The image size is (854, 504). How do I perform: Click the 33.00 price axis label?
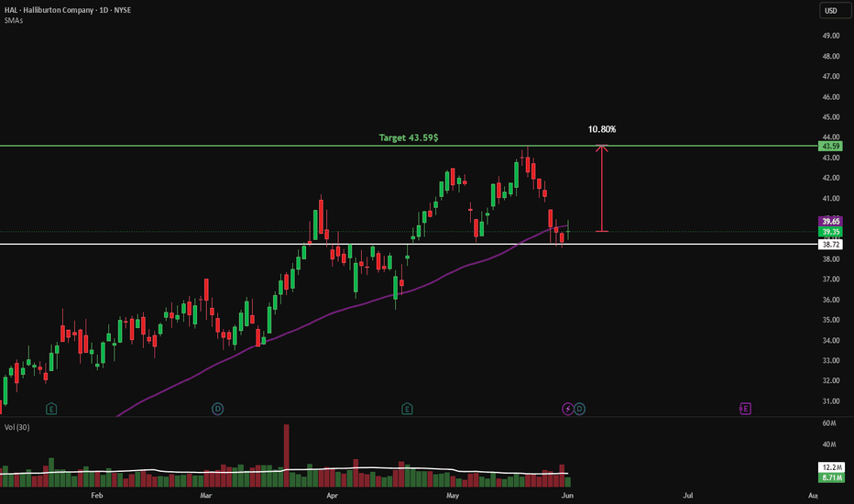click(830, 361)
